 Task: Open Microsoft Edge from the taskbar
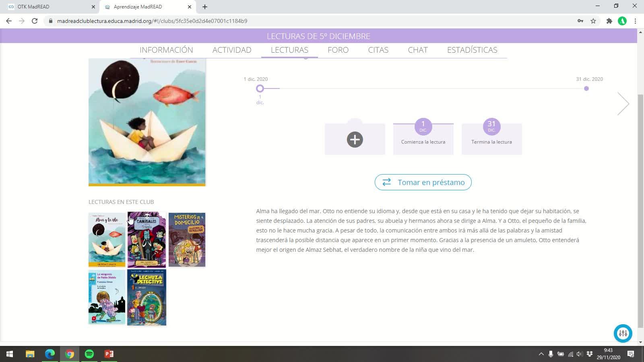coord(50,354)
